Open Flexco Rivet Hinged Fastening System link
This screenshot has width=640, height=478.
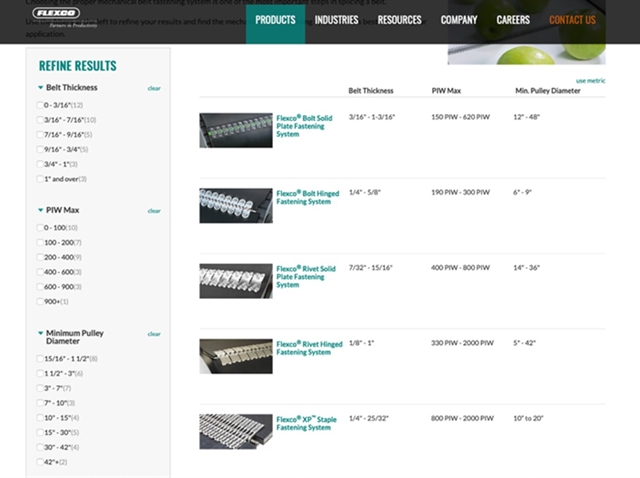point(309,348)
